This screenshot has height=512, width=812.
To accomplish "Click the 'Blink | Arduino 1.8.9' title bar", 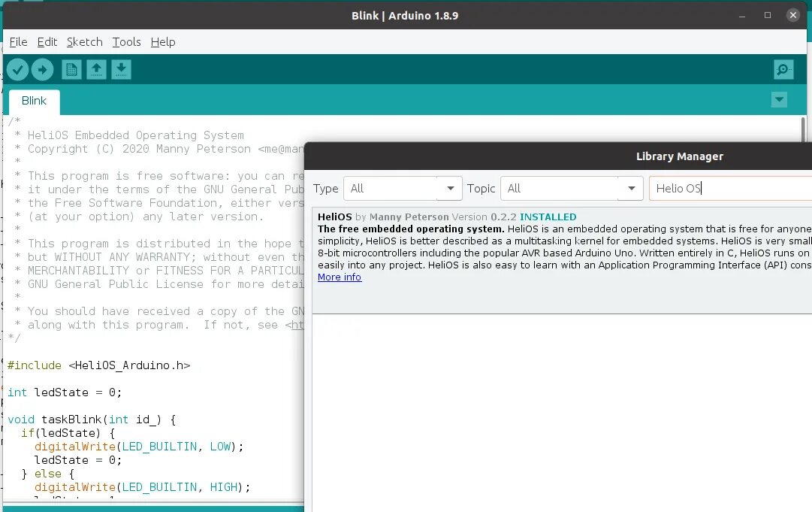I will click(x=405, y=16).
